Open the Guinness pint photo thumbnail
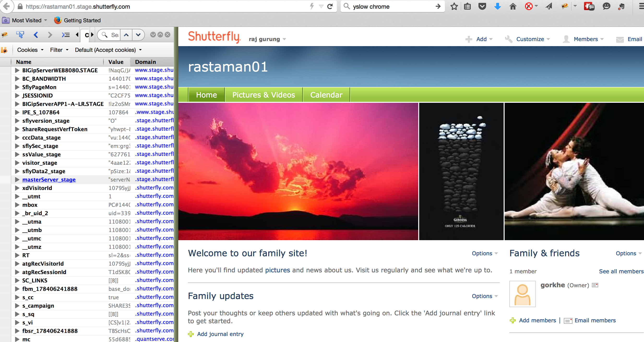This screenshot has width=644, height=342. tap(461, 171)
